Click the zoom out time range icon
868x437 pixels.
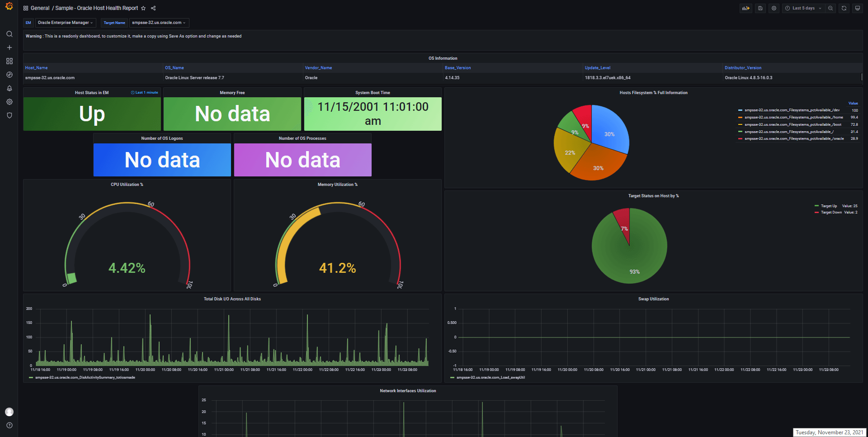pos(830,8)
